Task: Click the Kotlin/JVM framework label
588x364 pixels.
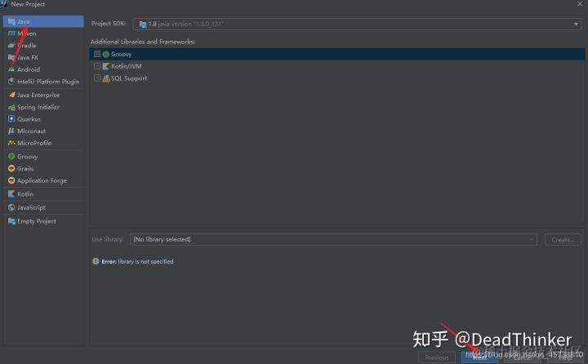Action: [127, 66]
